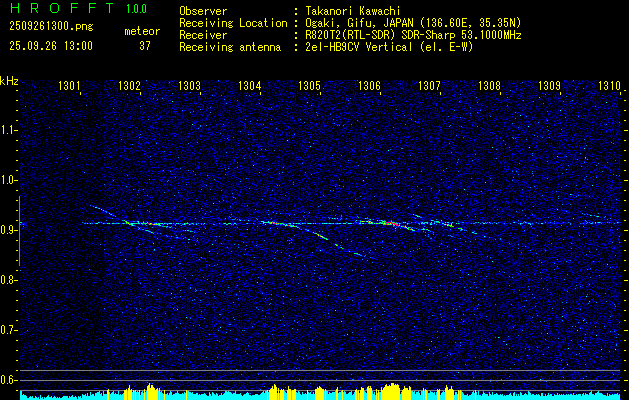Click the 1310 time marker

(x=609, y=85)
